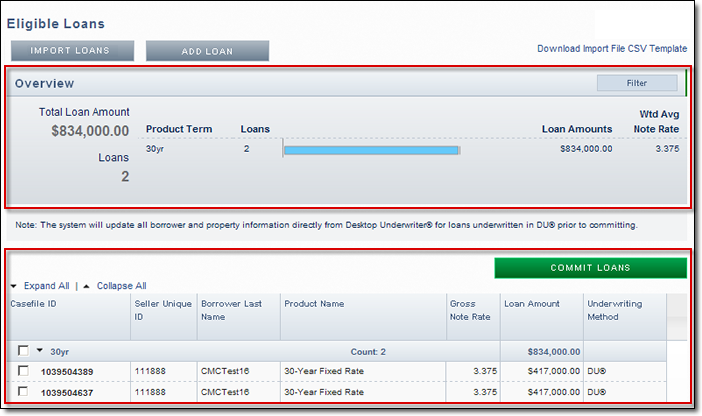Click the Borrower Last Name column header
The width and height of the screenshot is (702, 416).
(231, 309)
